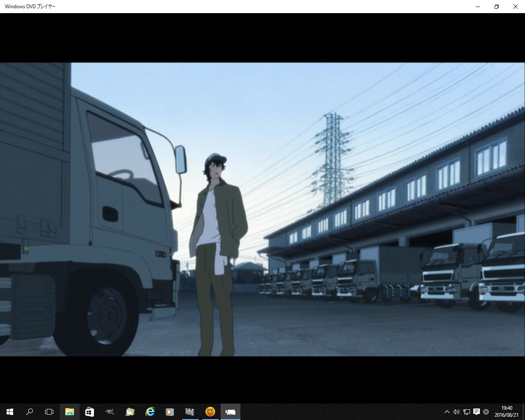Click the Windows DVD プレイヤー title text
The height and width of the screenshot is (420, 525).
pyautogui.click(x=30, y=7)
